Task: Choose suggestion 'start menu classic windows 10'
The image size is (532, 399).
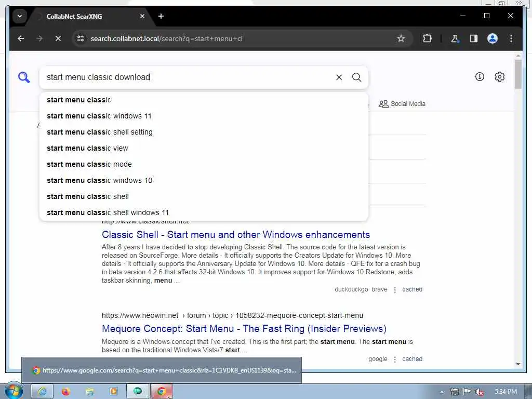Action: [204, 180]
